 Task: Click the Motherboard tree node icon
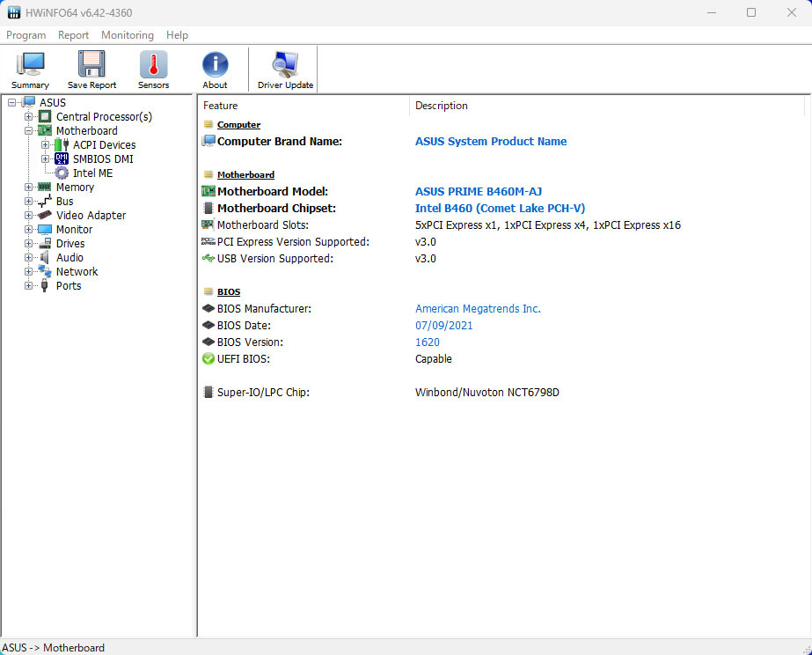pos(45,130)
